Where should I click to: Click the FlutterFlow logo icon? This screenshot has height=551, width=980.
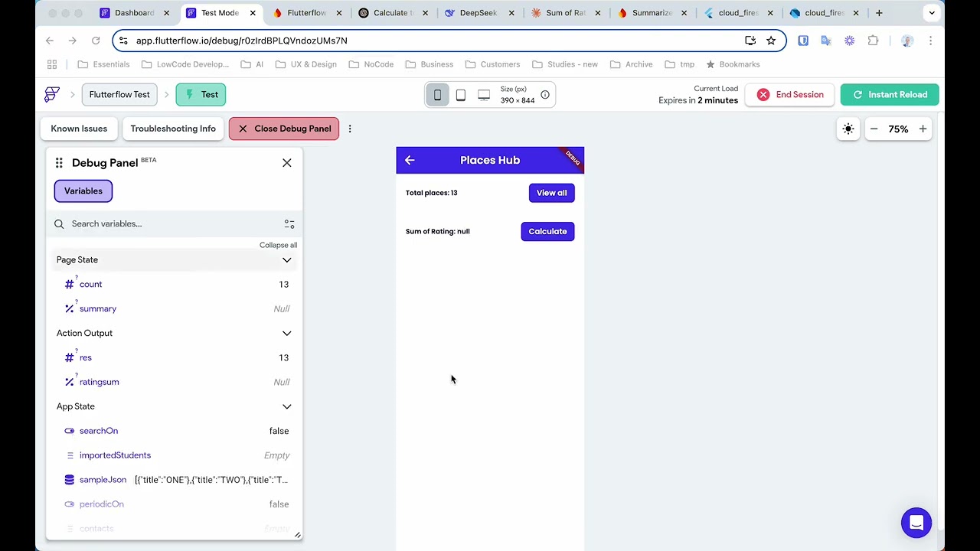(51, 94)
